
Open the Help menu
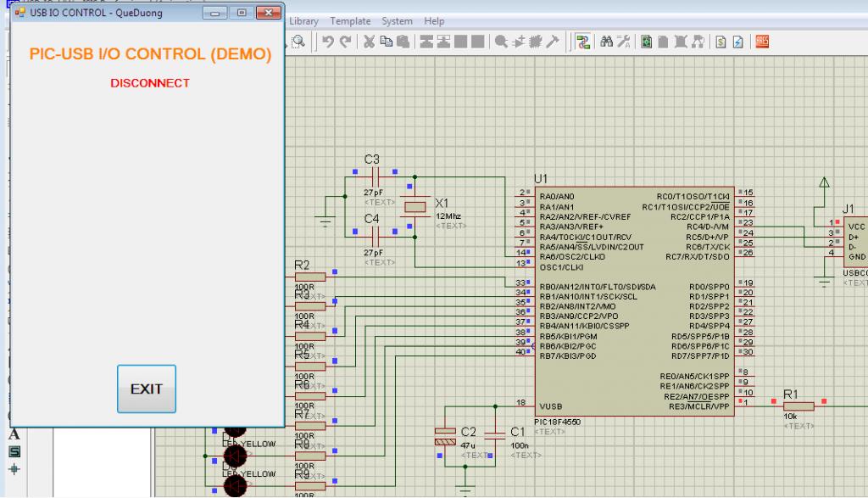click(x=434, y=21)
